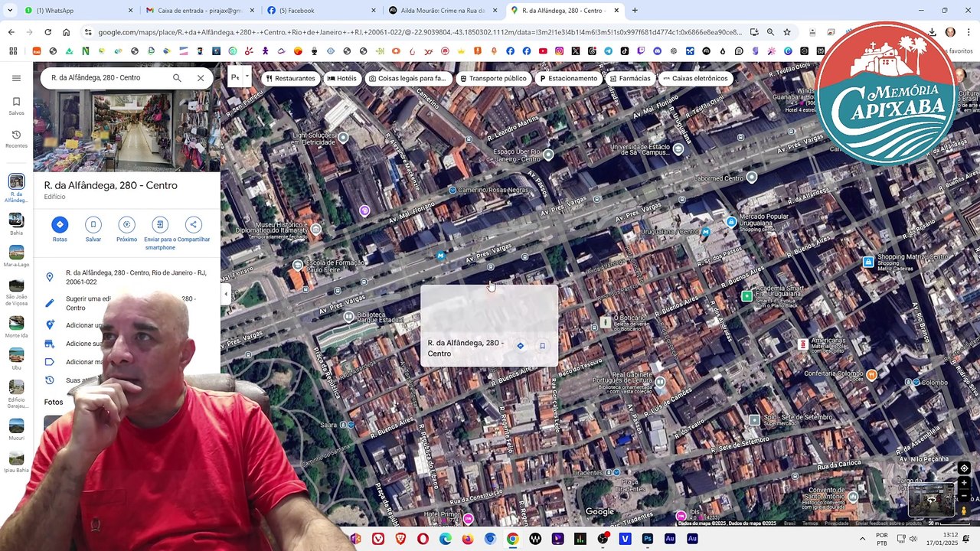The image size is (980, 551).
Task: Select the Caixas eletrônicos chip
Action: [x=695, y=78]
